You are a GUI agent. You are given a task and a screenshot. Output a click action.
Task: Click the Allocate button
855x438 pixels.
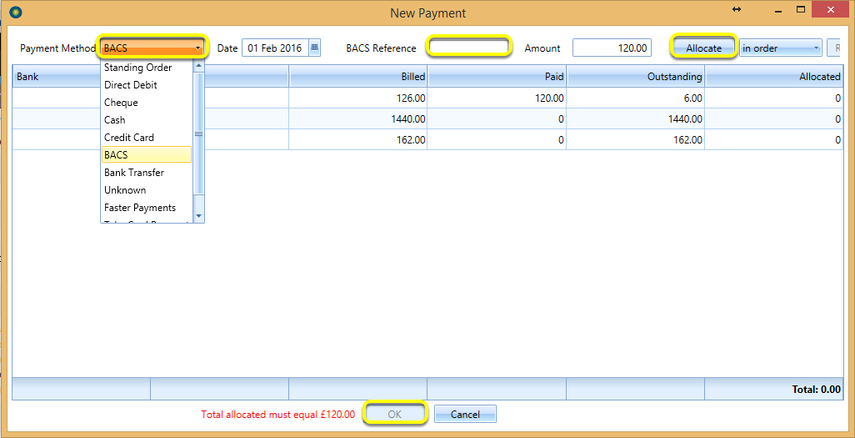click(703, 48)
